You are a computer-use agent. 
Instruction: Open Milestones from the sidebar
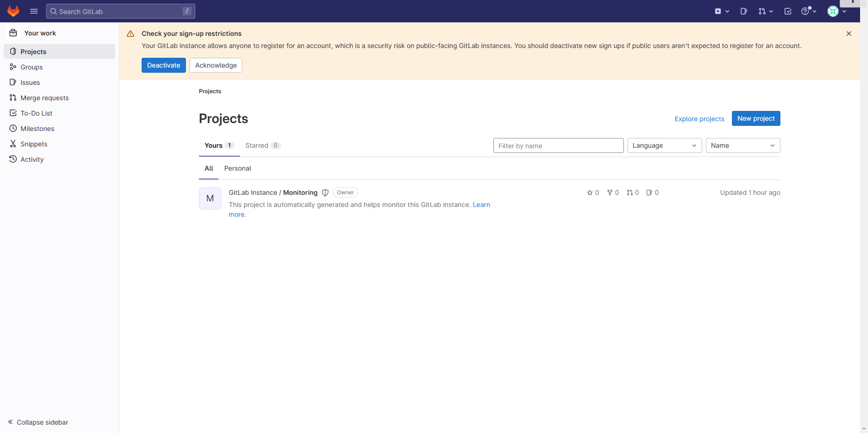(37, 128)
